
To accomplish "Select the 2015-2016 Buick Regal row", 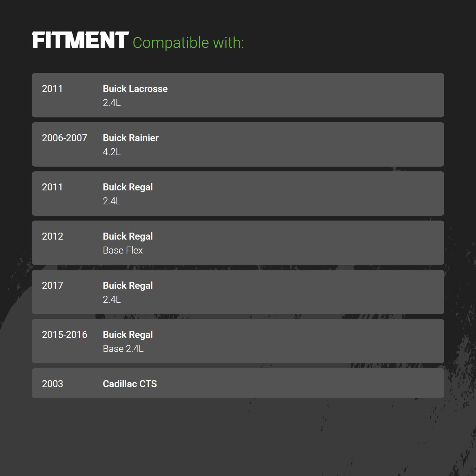I will click(x=238, y=341).
